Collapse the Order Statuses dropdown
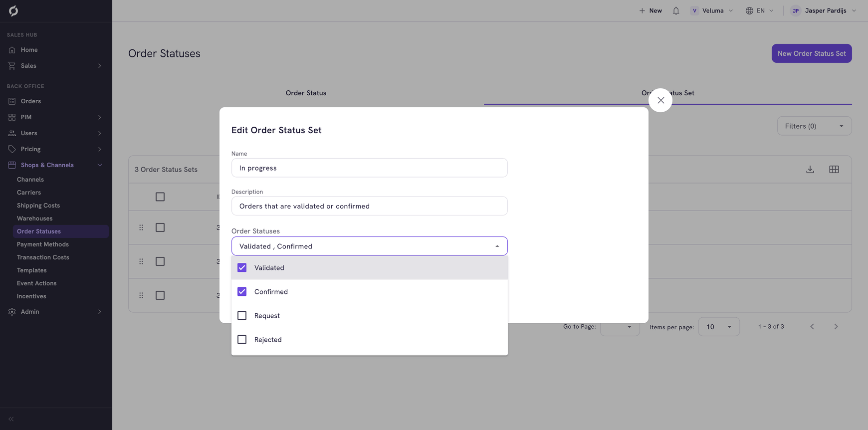The height and width of the screenshot is (430, 868). (497, 246)
